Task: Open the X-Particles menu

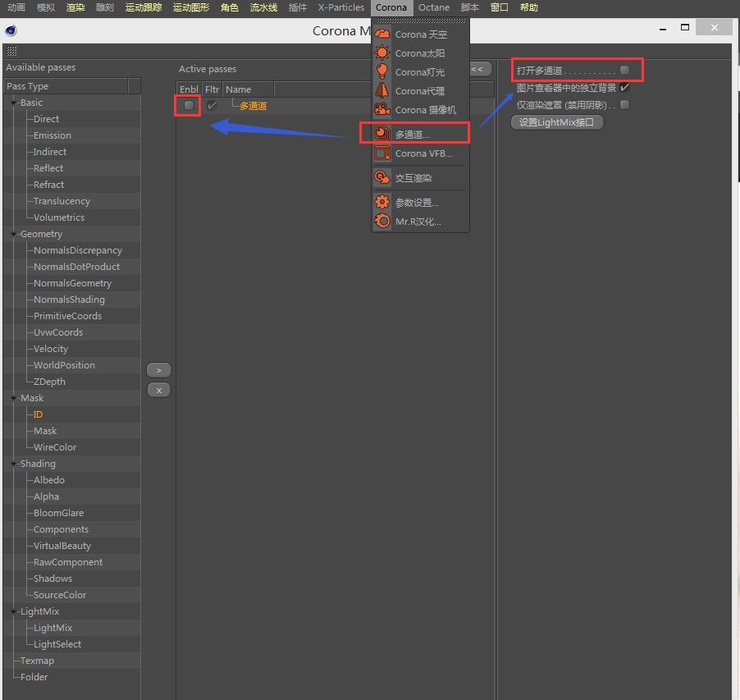Action: [x=340, y=7]
